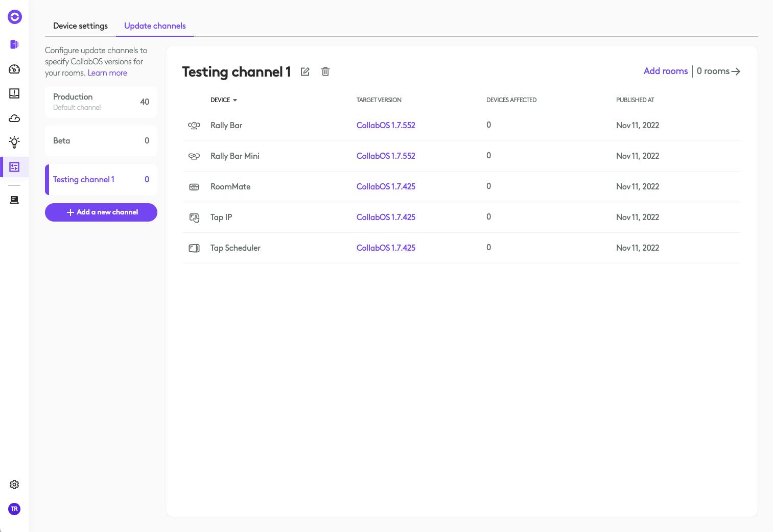Click the Tap IP device icon
The height and width of the screenshot is (532, 773).
(x=194, y=217)
